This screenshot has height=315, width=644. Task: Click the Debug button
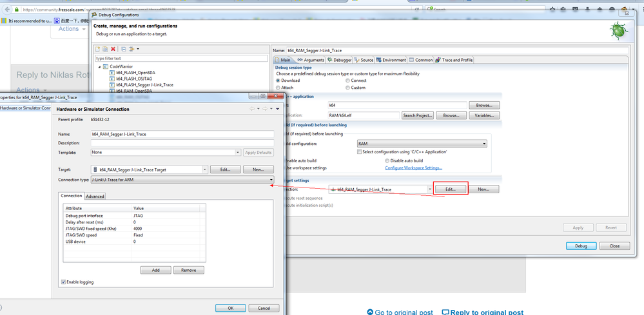581,246
